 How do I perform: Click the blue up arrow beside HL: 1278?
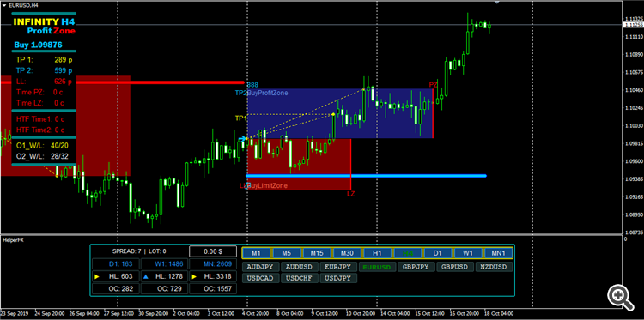coord(145,277)
